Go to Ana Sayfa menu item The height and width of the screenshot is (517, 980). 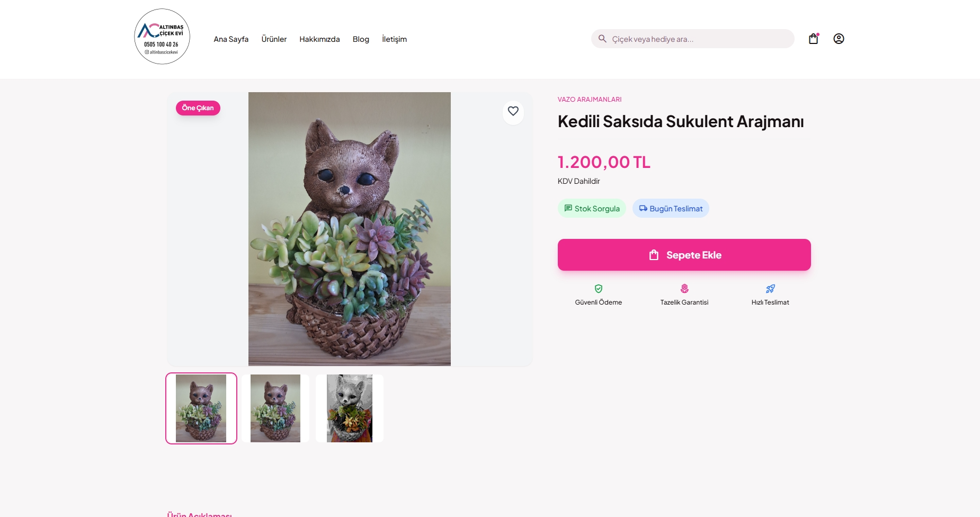(x=231, y=39)
